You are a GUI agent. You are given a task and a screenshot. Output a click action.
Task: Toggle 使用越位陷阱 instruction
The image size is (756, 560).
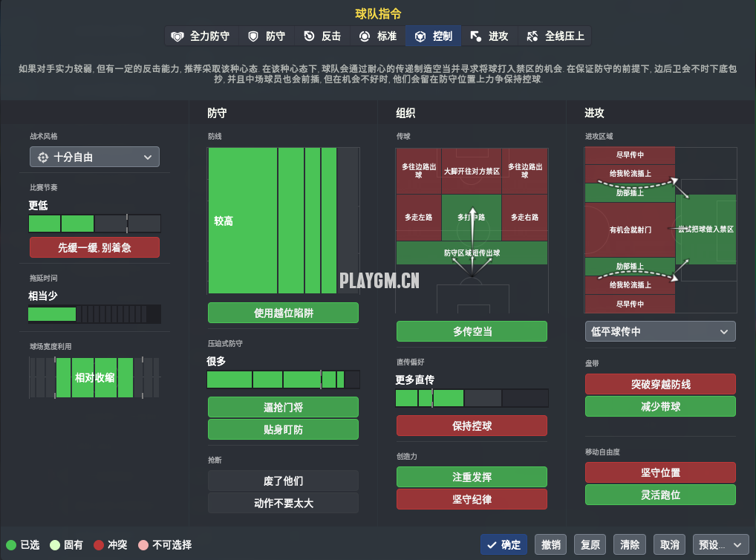click(283, 313)
